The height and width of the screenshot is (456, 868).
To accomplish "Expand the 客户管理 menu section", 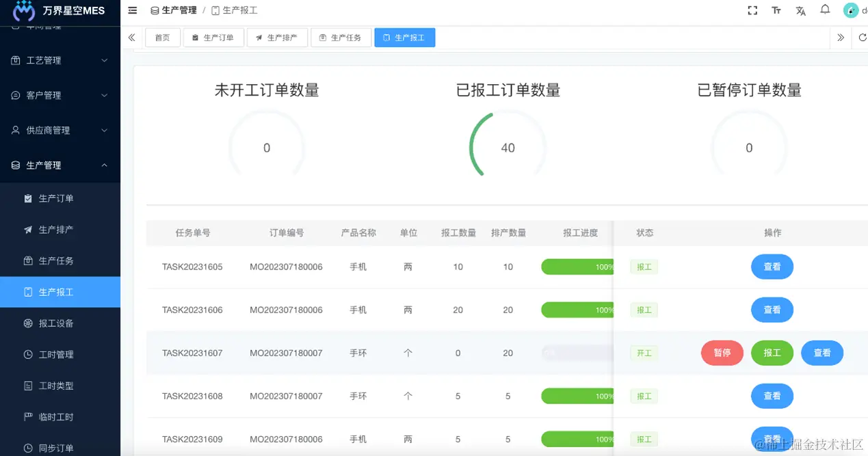I will (60, 95).
